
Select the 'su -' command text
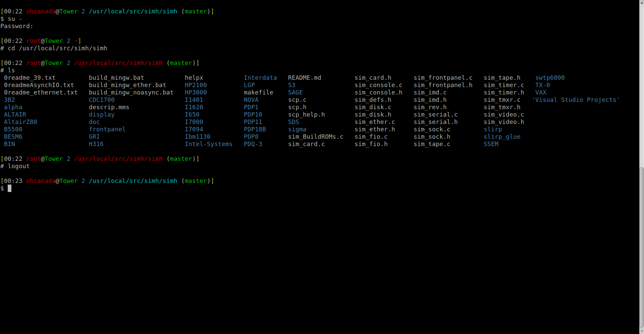pyautogui.click(x=15, y=19)
